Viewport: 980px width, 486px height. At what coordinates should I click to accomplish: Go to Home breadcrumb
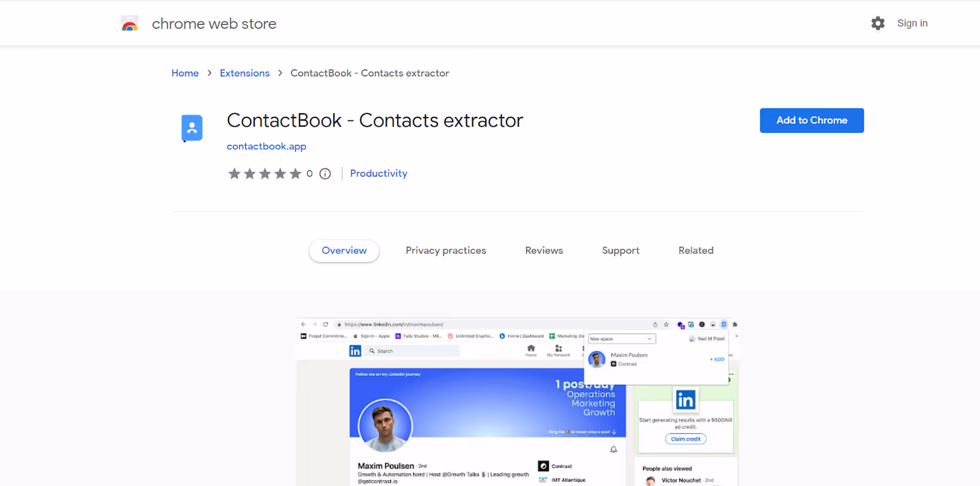[x=185, y=73]
